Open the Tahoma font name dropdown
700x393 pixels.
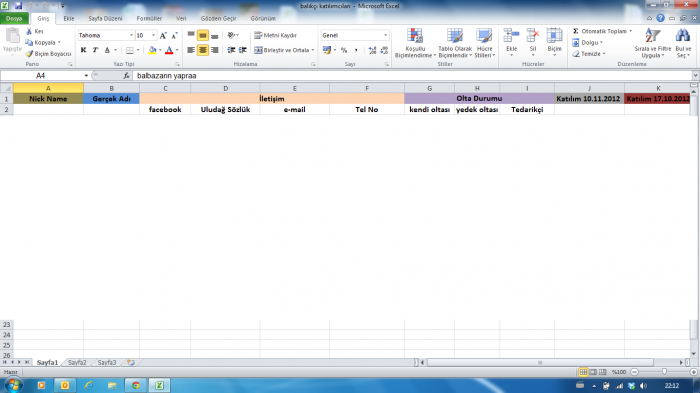pyautogui.click(x=131, y=35)
